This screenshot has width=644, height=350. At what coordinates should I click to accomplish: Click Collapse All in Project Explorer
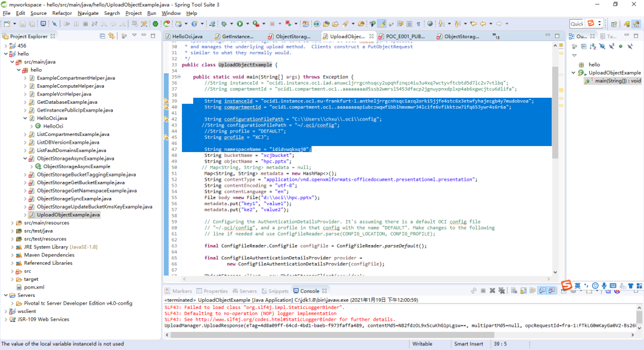point(102,36)
